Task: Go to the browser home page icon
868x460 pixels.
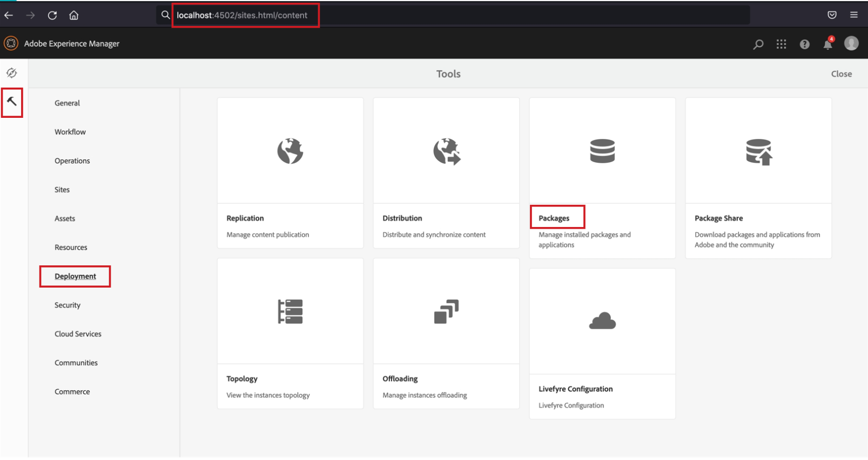Action: click(x=74, y=15)
